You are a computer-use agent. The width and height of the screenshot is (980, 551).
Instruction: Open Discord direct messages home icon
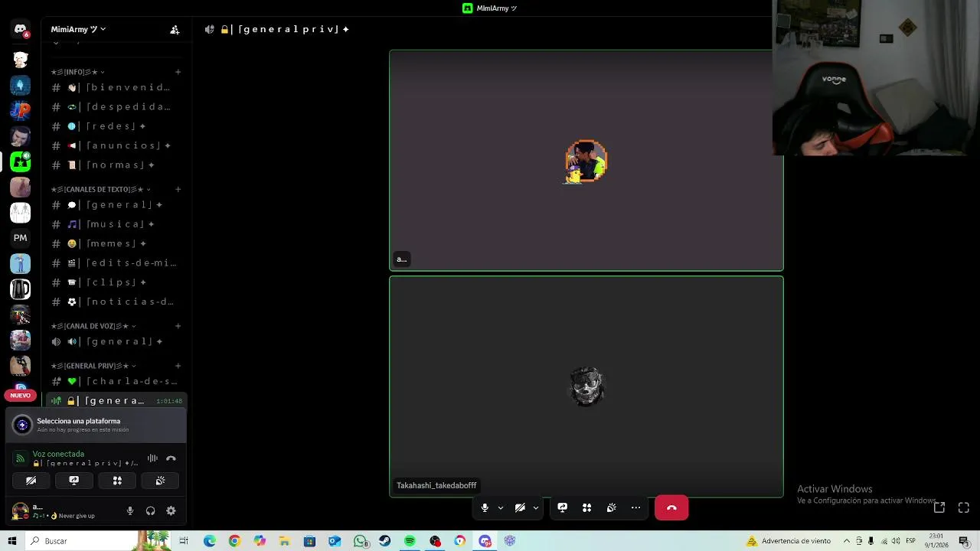point(20,30)
